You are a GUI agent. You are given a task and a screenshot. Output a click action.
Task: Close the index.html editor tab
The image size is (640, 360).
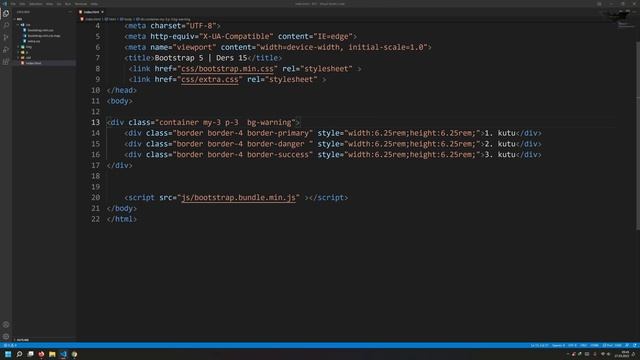click(x=102, y=12)
